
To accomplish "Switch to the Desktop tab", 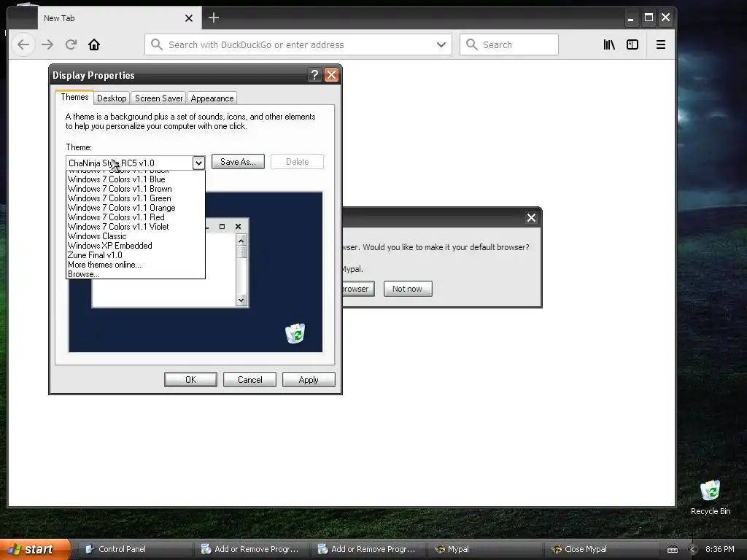I will point(112,98).
